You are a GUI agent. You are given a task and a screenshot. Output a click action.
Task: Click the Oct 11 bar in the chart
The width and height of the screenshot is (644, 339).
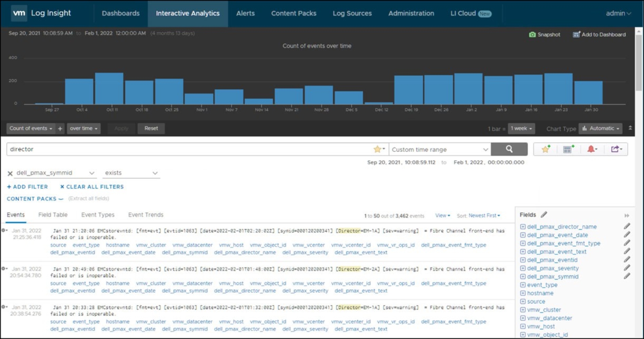[109, 88]
